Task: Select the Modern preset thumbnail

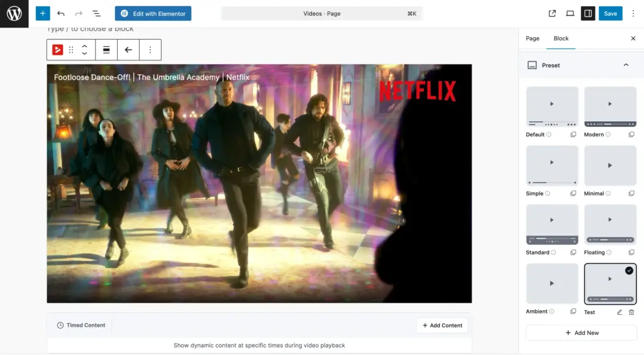Action: [x=610, y=107]
